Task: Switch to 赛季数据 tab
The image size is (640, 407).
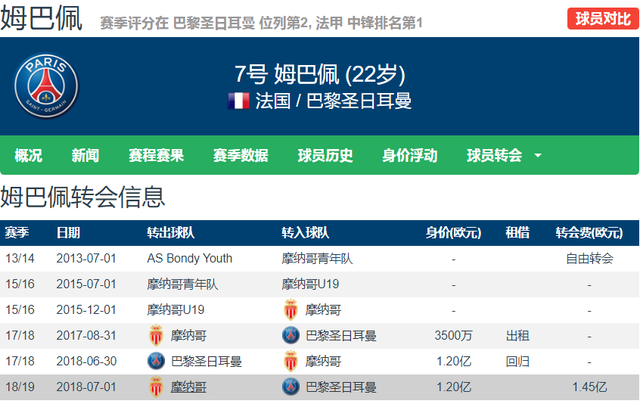Action: pos(240,156)
